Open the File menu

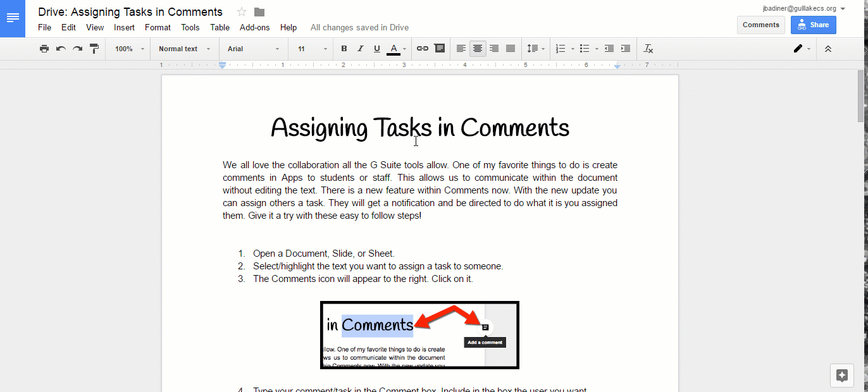coord(45,27)
